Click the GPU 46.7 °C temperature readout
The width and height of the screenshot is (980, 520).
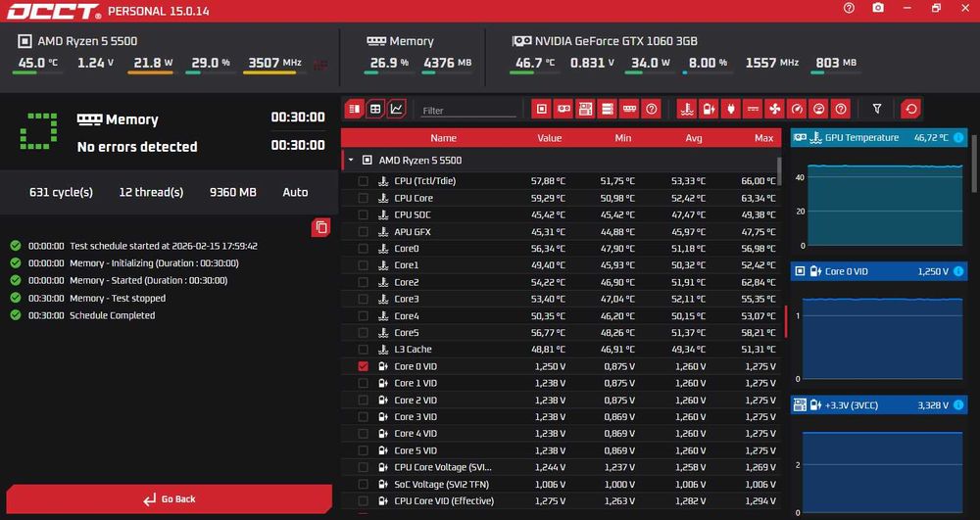pos(535,63)
